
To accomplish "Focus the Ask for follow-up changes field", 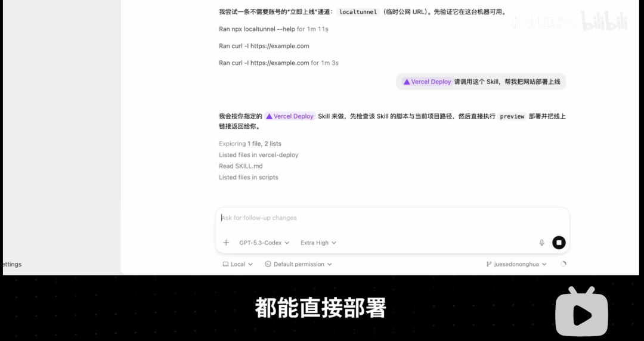I will tap(392, 218).
